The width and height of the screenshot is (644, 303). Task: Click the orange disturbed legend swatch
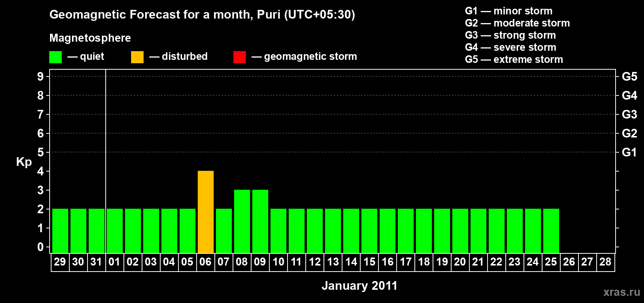pyautogui.click(x=137, y=57)
